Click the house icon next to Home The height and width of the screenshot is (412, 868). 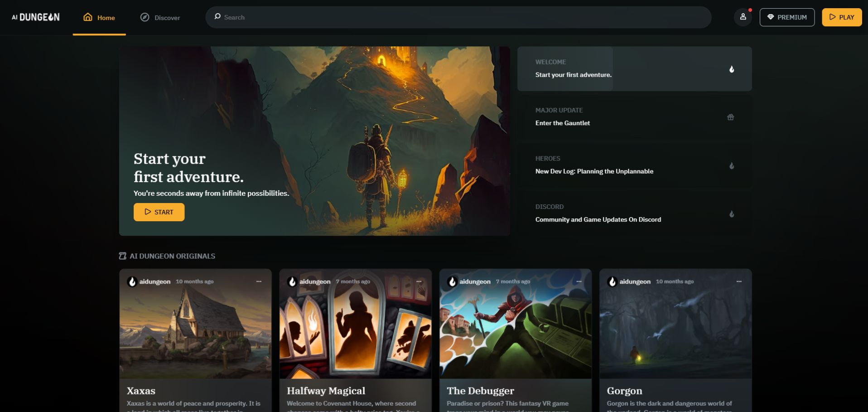88,17
